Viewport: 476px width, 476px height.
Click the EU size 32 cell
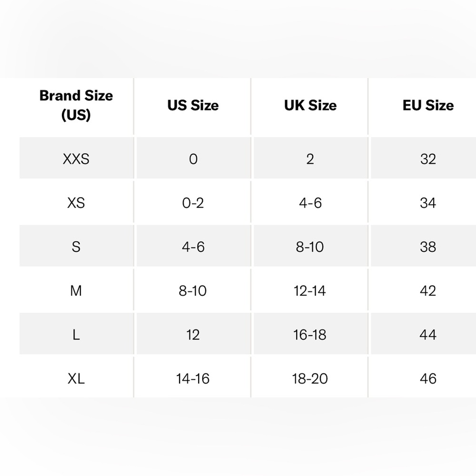point(428,159)
